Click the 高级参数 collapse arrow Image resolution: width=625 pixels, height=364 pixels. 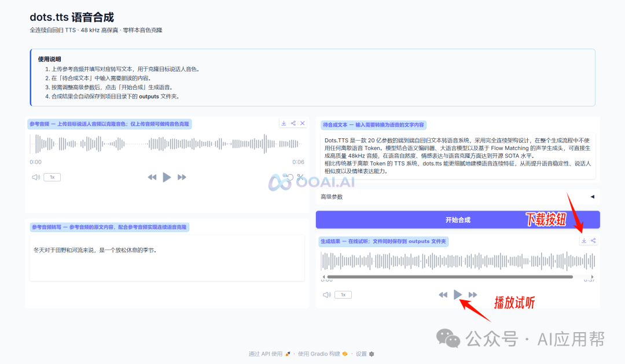pyautogui.click(x=593, y=197)
